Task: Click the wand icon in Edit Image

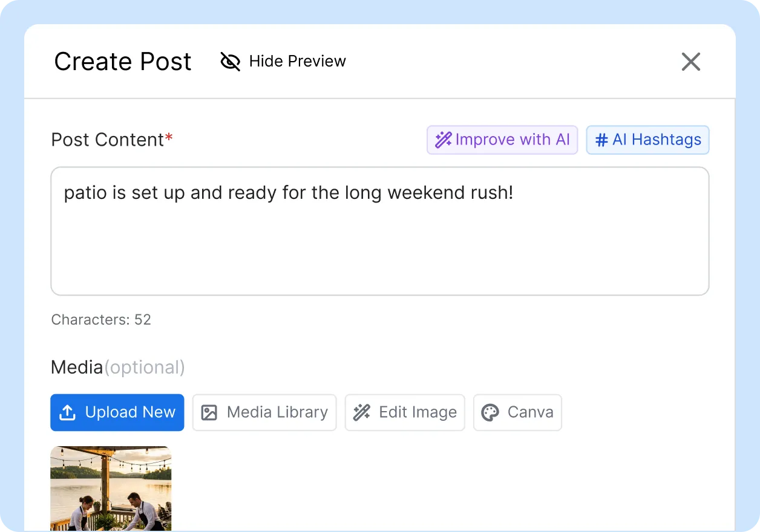Action: click(362, 412)
